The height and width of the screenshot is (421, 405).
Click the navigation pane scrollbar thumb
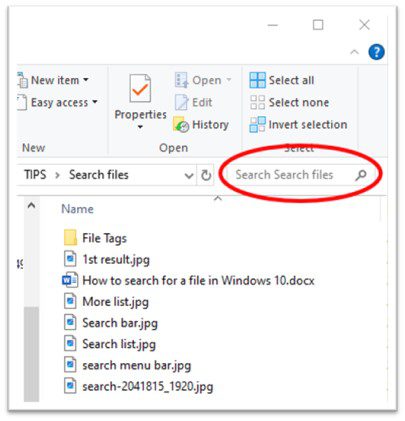[x=31, y=354]
